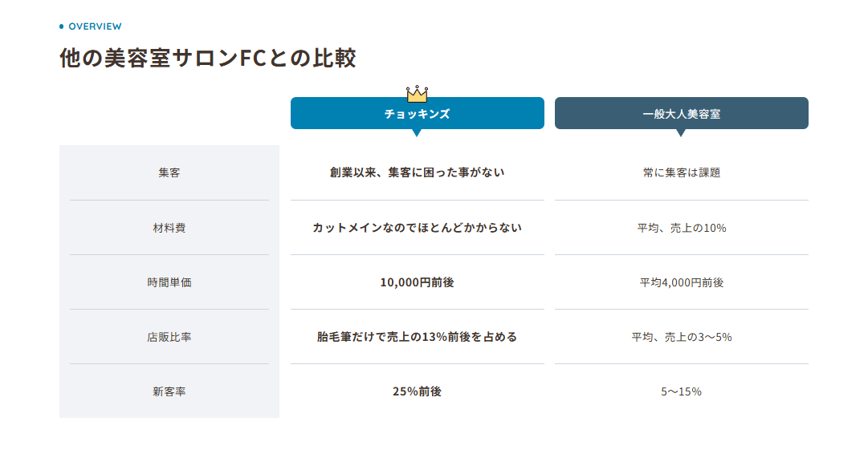
Task: Click the text カットメインなのでほとんどかからない
Action: pos(417,228)
